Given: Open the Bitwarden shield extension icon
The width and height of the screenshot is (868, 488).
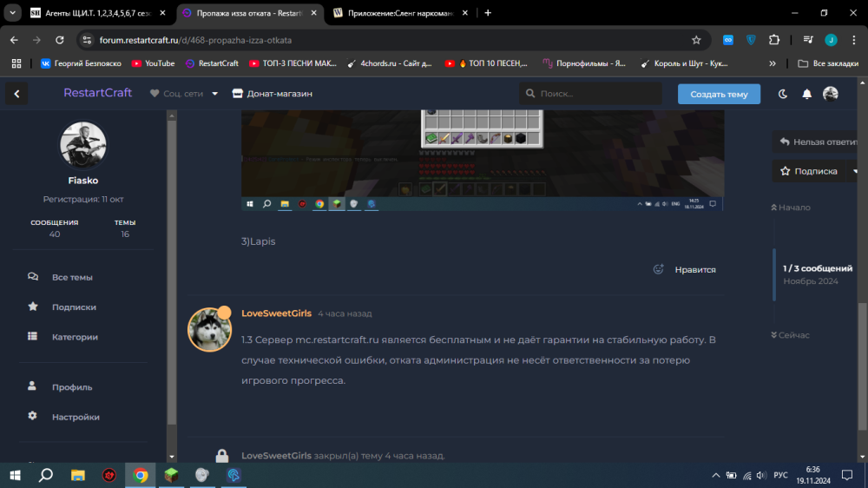Looking at the screenshot, I should coord(751,40).
